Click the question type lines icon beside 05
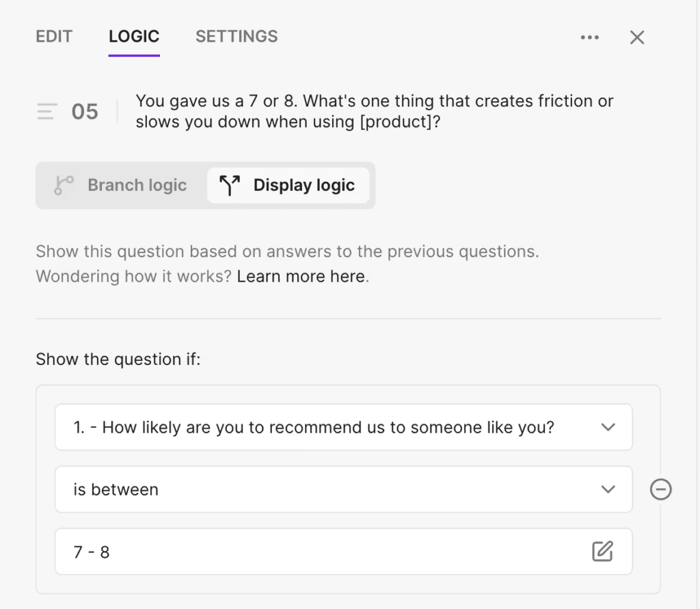 coord(47,111)
